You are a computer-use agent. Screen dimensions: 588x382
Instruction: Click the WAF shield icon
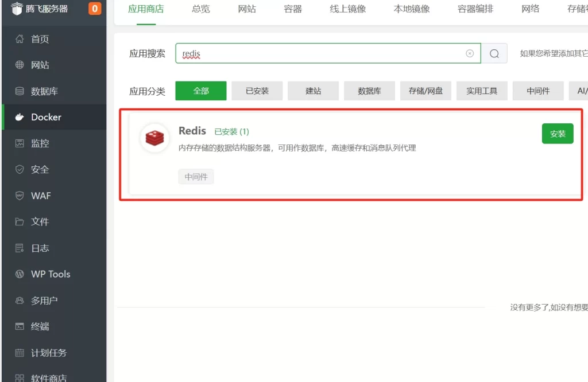pos(18,196)
